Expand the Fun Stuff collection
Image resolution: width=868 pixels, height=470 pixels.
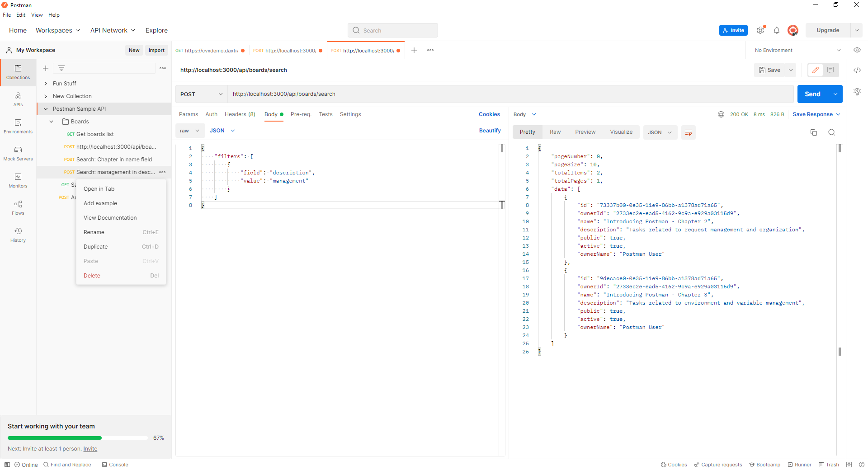click(x=46, y=84)
